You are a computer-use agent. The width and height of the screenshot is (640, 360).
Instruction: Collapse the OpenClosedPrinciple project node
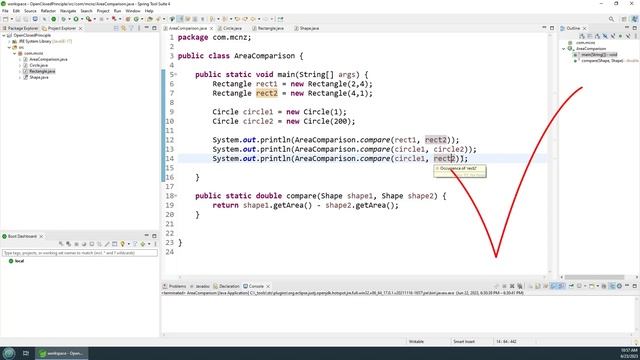[4, 36]
